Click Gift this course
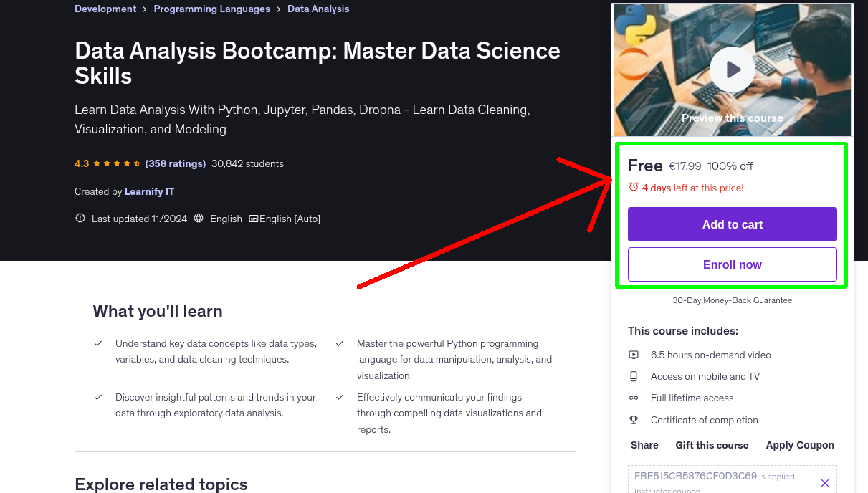The image size is (868, 493). (x=712, y=445)
